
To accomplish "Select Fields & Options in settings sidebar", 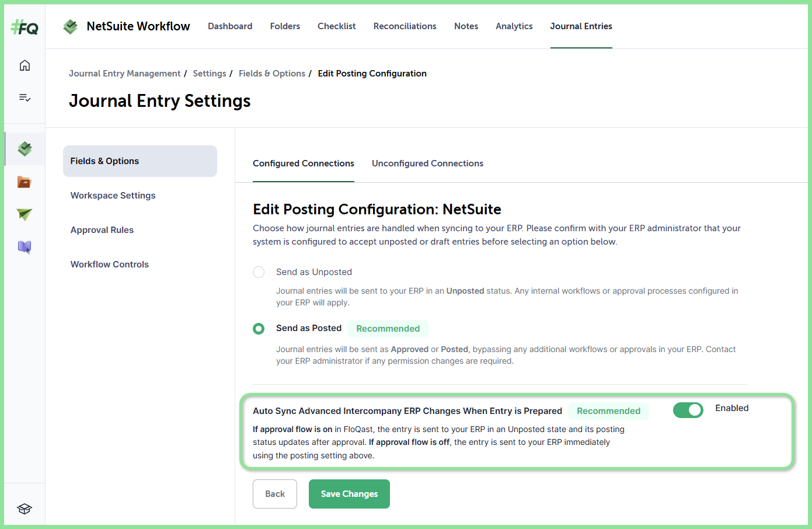I will [140, 161].
